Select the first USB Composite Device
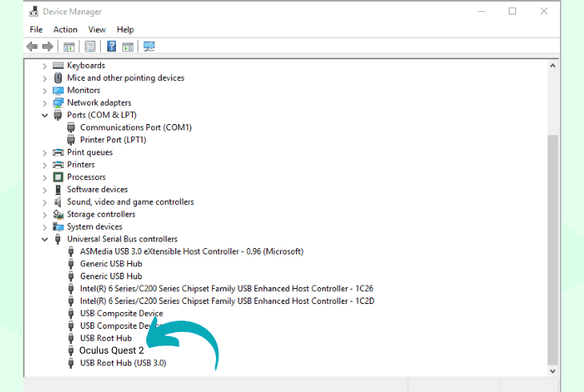584x392 pixels. [122, 314]
